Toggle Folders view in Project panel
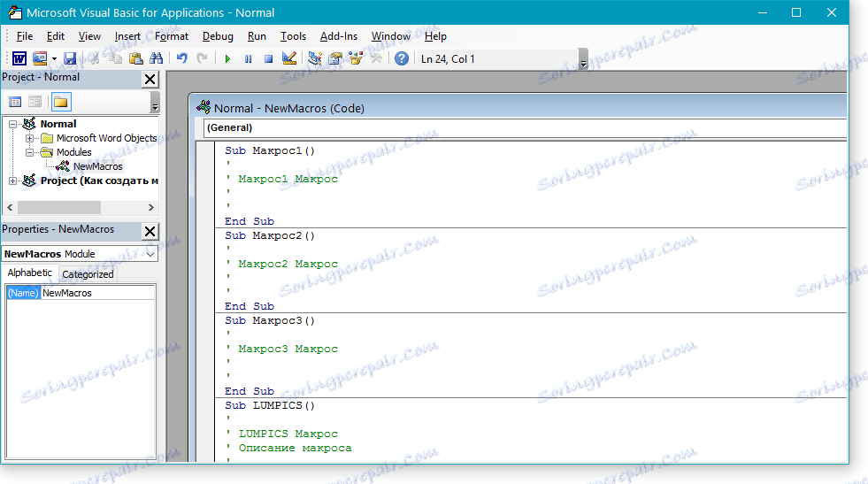868x484 pixels. pyautogui.click(x=60, y=102)
